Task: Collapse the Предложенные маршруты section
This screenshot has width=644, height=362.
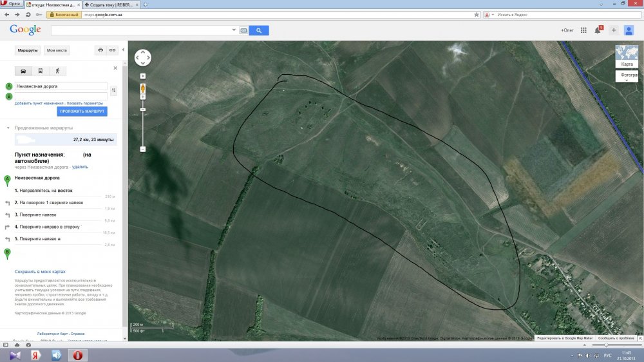Action: click(8, 128)
